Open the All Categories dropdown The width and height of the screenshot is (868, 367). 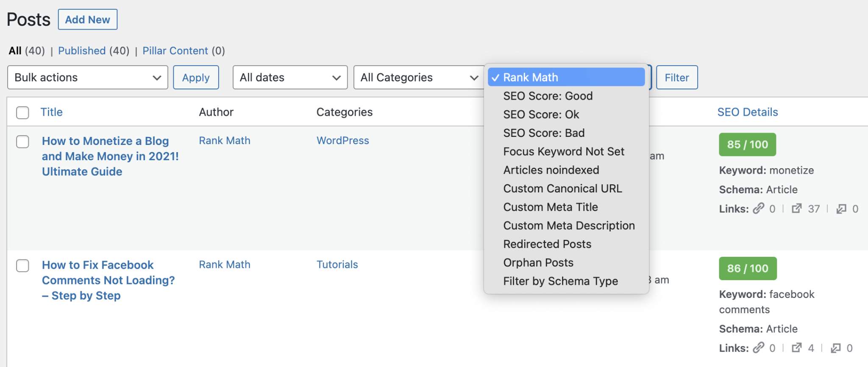tap(419, 78)
